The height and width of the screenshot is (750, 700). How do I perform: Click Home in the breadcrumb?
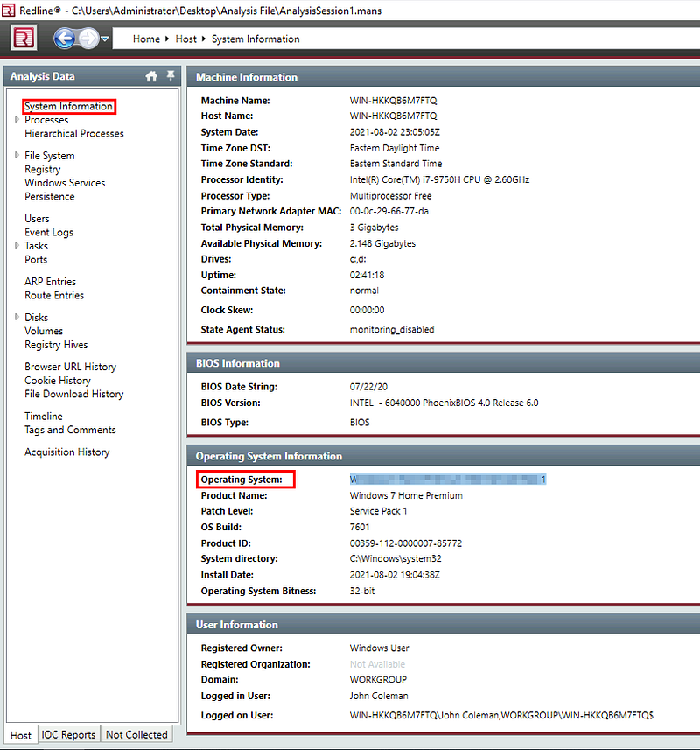(x=146, y=39)
